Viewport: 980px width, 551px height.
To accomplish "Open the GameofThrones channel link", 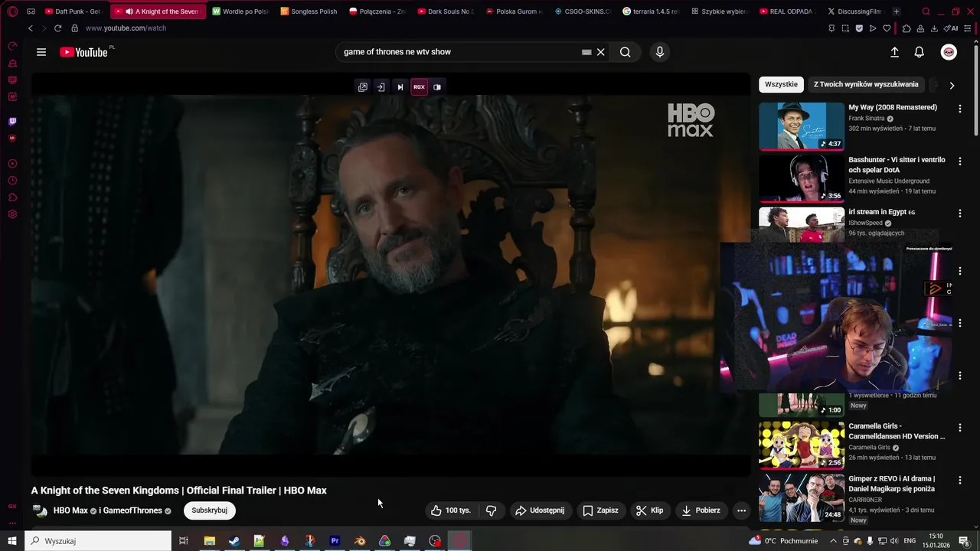I will 132,510.
